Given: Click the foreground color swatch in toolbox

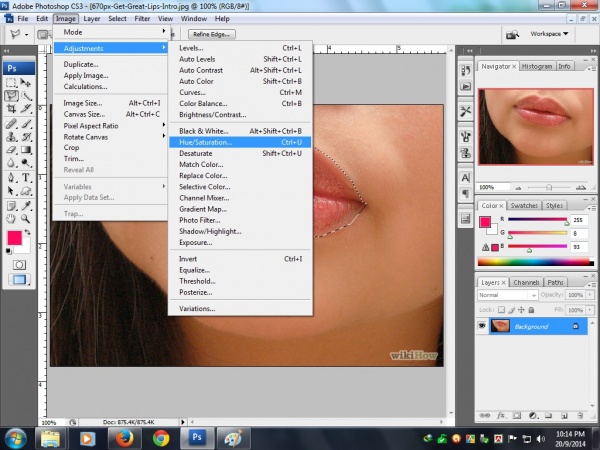Looking at the screenshot, I should (15, 237).
